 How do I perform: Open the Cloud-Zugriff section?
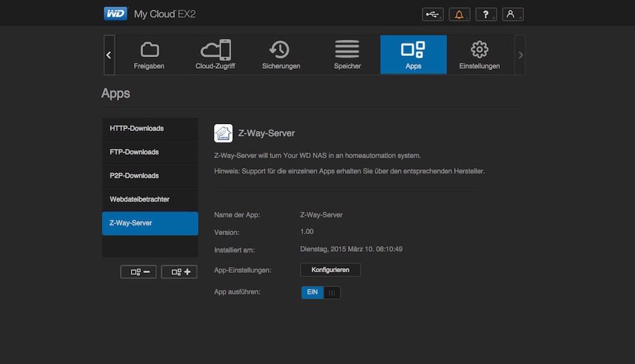coord(215,55)
